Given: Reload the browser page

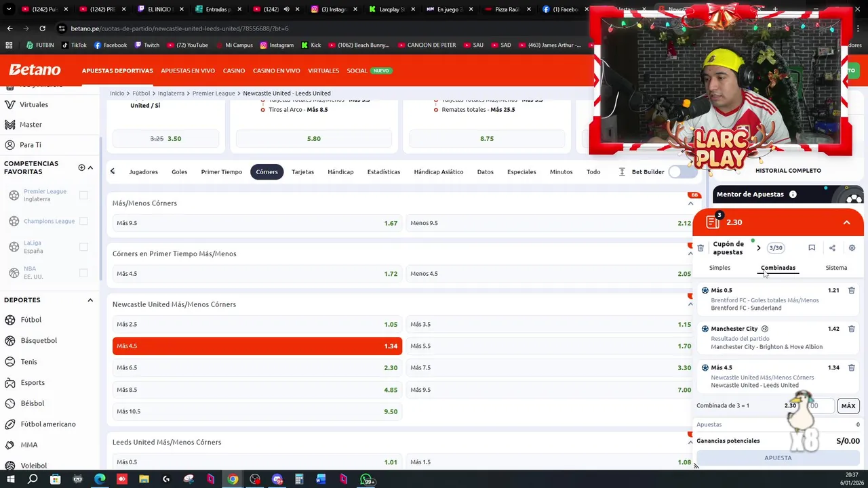Looking at the screenshot, I should click(x=42, y=28).
